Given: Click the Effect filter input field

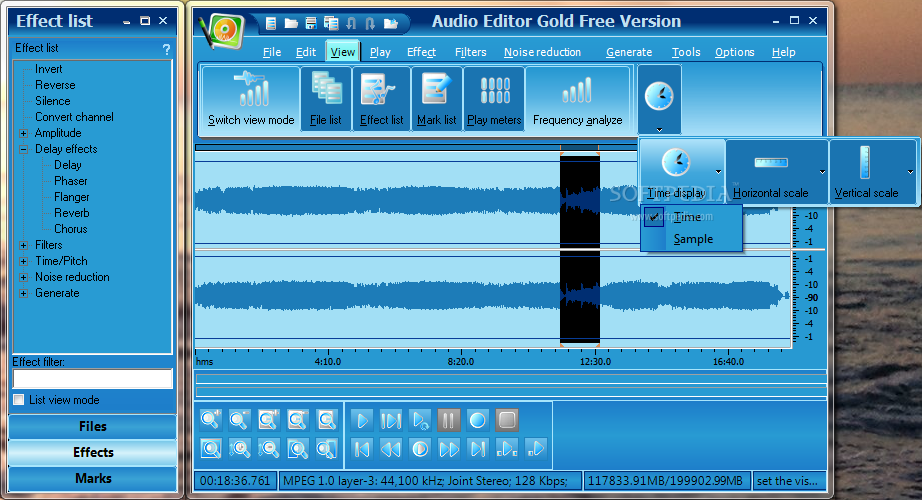Looking at the screenshot, I should click(x=93, y=378).
